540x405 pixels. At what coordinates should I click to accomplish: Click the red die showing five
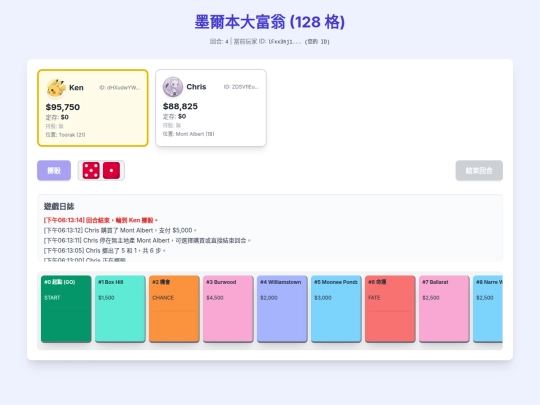pyautogui.click(x=91, y=170)
